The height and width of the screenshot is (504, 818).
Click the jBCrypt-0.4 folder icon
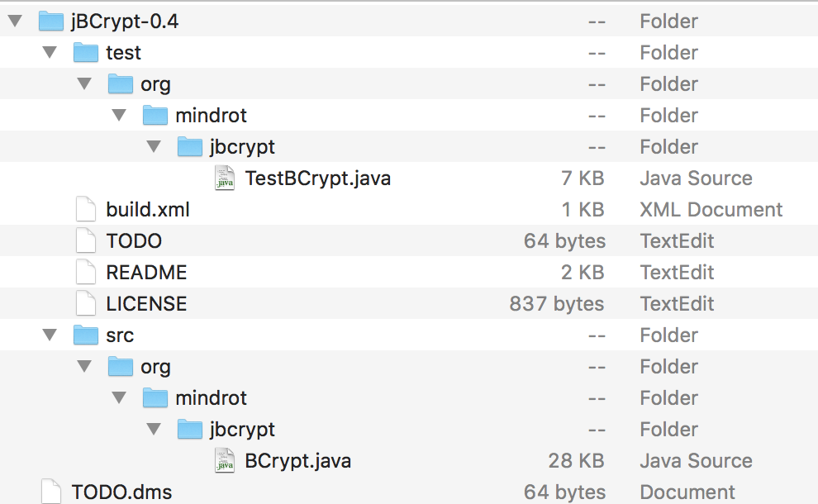[51, 21]
